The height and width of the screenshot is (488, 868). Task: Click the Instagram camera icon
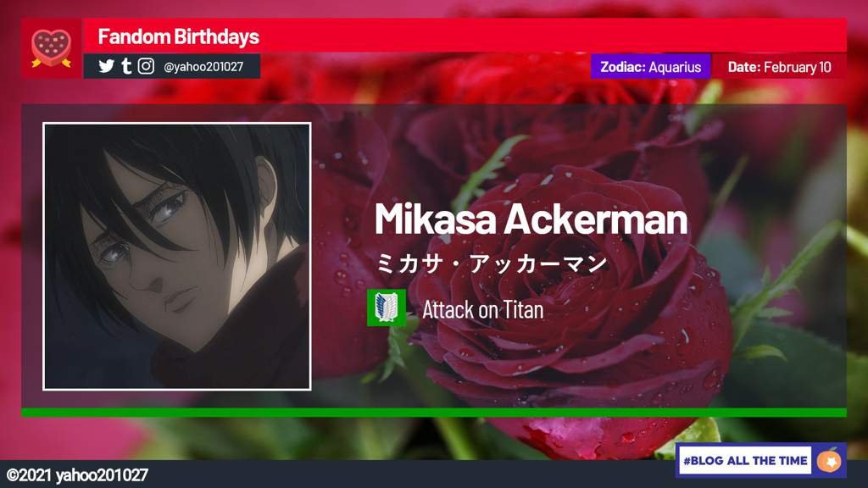(146, 66)
